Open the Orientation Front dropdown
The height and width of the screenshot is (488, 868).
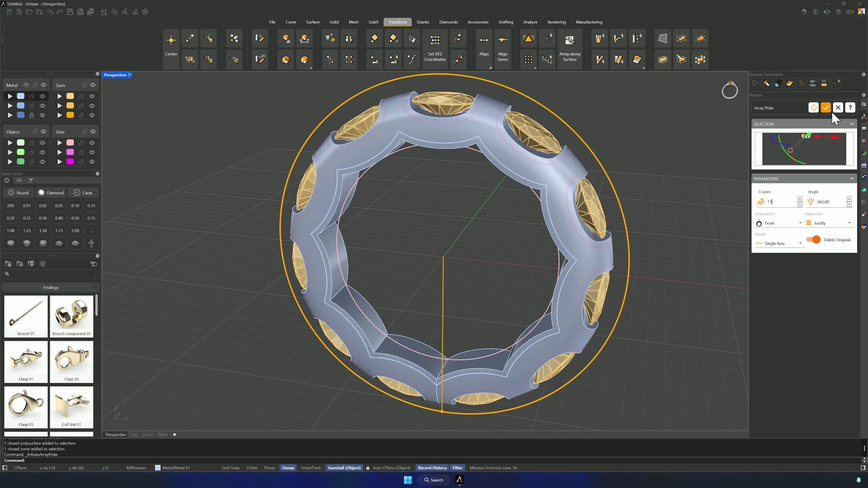[779, 223]
